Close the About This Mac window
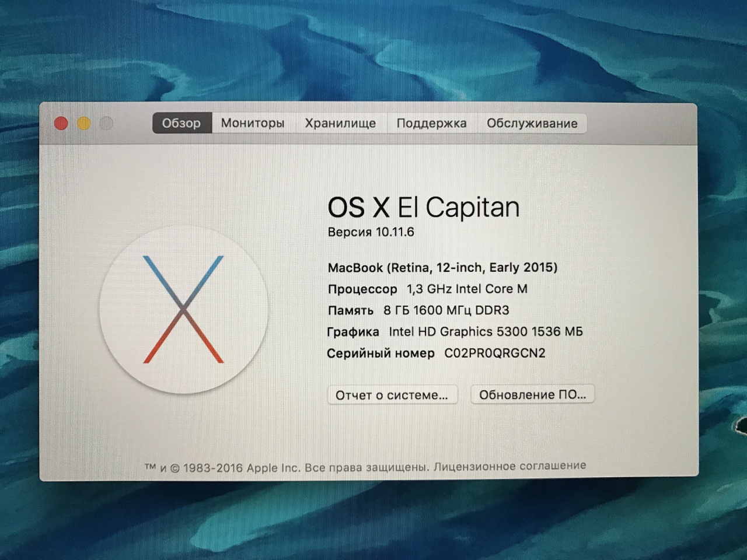This screenshot has width=747, height=560. coord(61,123)
